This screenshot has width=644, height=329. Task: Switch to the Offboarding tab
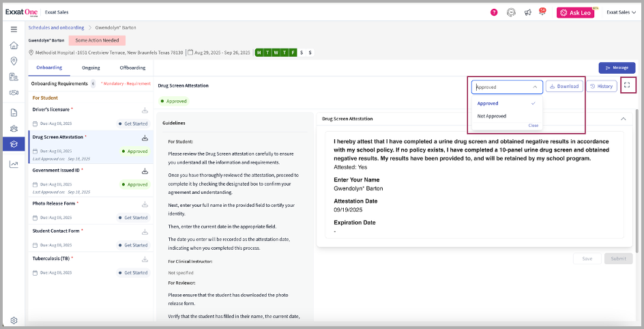[x=132, y=68]
